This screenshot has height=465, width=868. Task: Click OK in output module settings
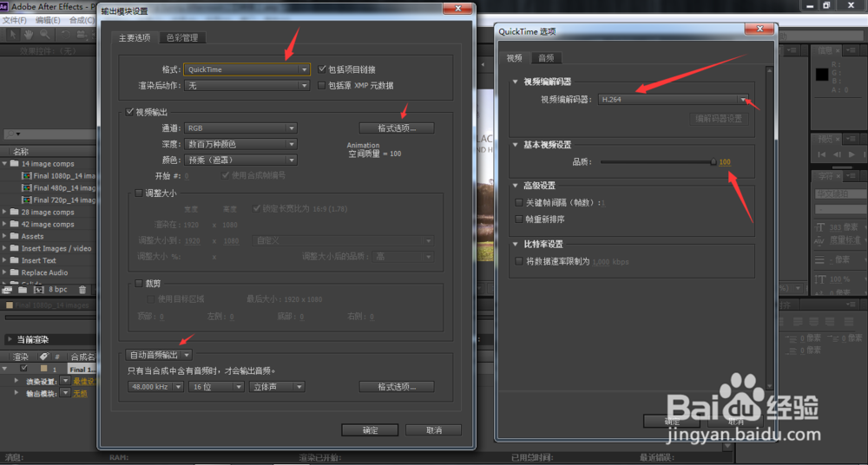(x=370, y=430)
